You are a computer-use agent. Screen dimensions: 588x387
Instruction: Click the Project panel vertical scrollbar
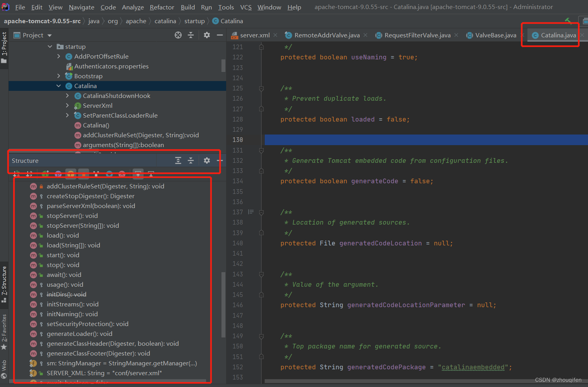(223, 65)
